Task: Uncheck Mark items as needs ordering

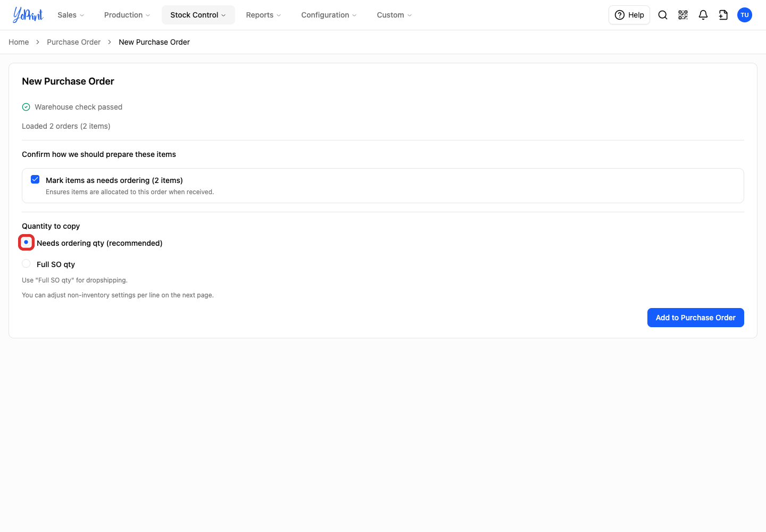Action: [35, 180]
